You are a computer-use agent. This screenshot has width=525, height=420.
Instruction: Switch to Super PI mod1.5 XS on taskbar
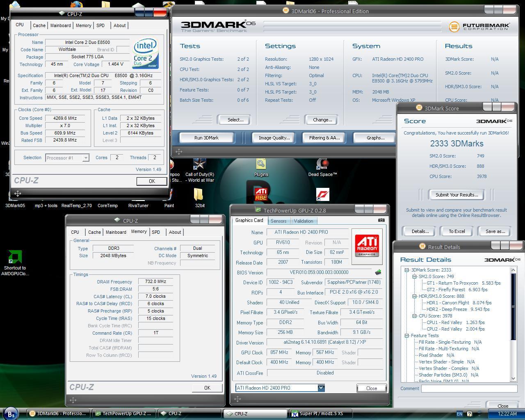[320, 413]
